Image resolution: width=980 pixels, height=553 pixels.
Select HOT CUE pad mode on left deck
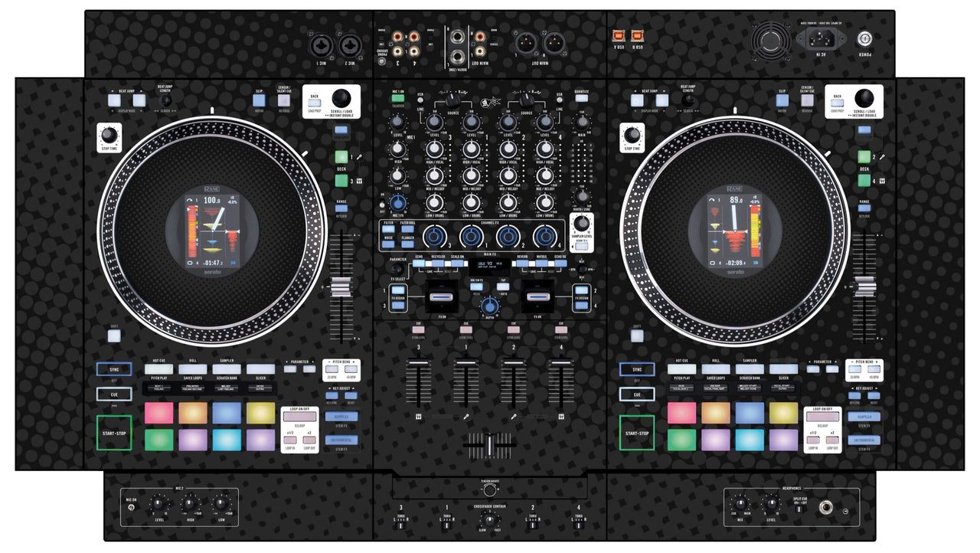[159, 369]
